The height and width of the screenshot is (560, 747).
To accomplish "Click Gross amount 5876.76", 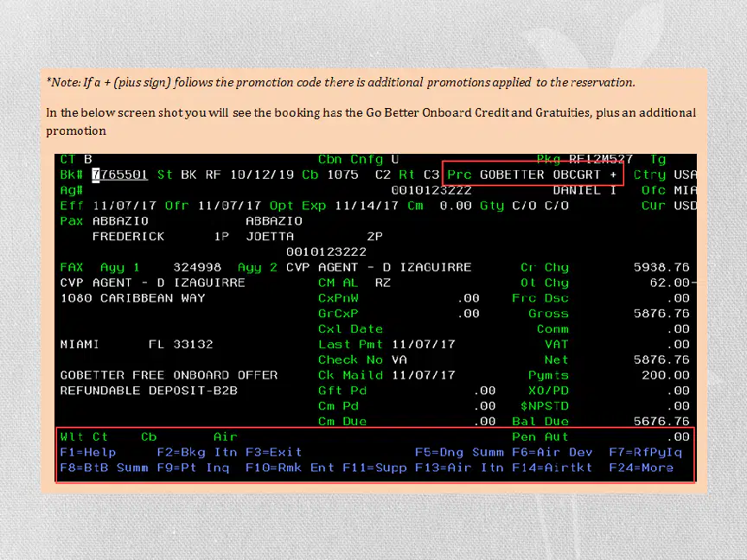I will (x=661, y=314).
